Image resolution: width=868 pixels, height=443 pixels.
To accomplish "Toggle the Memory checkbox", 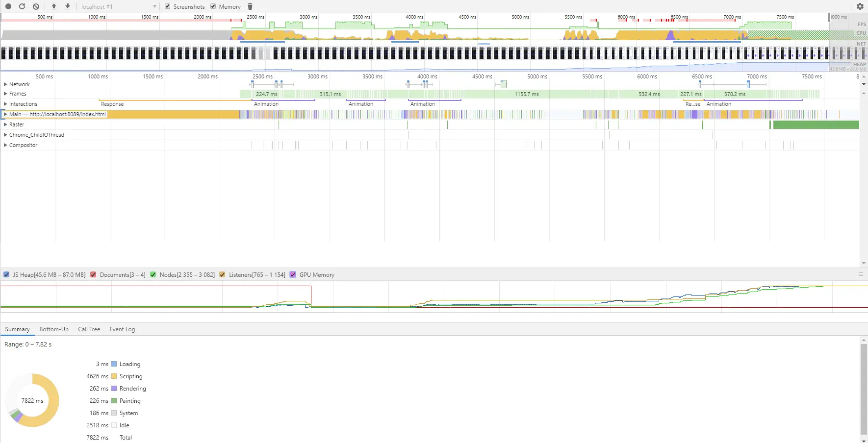I will pos(213,6).
